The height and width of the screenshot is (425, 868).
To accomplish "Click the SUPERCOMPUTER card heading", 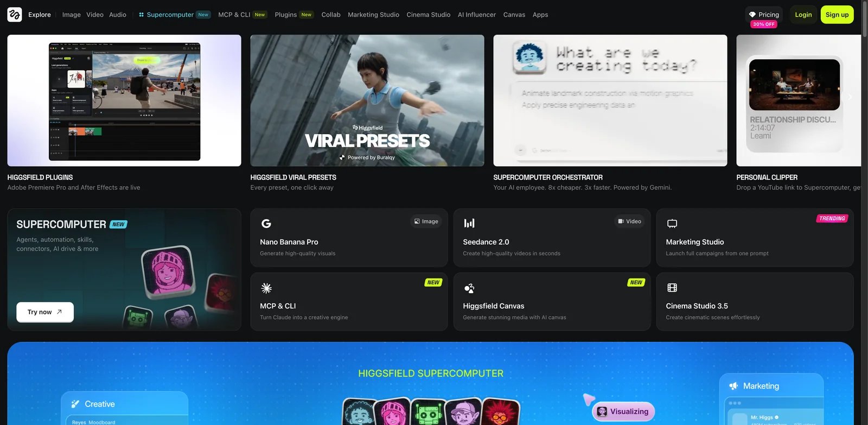I will tap(61, 224).
